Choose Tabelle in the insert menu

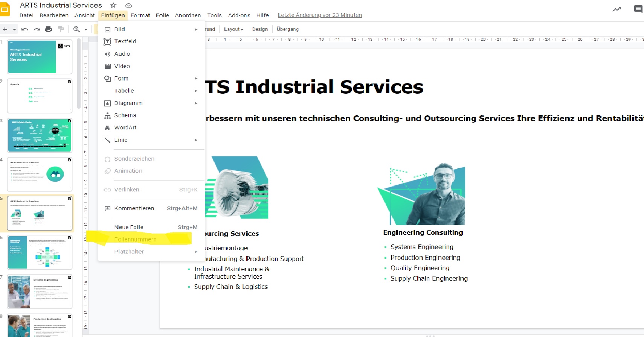tap(151, 91)
